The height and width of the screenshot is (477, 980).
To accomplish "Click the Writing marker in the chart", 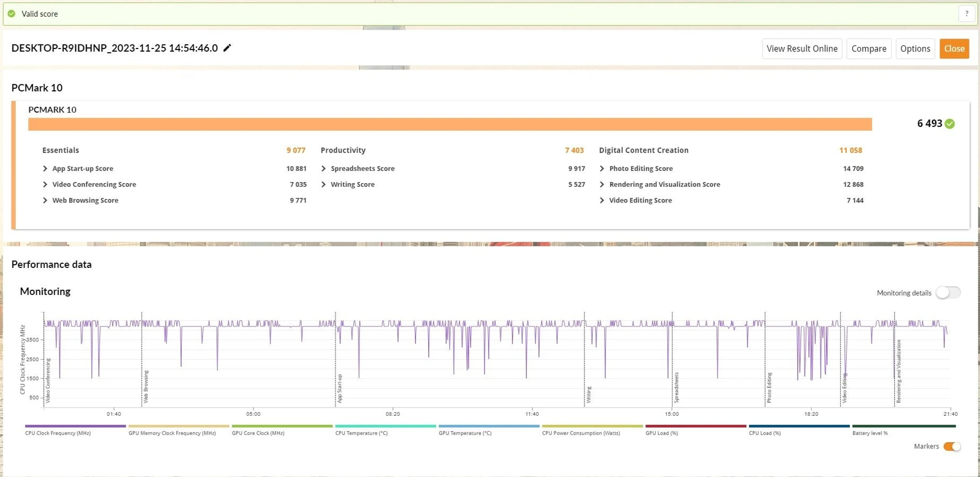I will [x=589, y=395].
